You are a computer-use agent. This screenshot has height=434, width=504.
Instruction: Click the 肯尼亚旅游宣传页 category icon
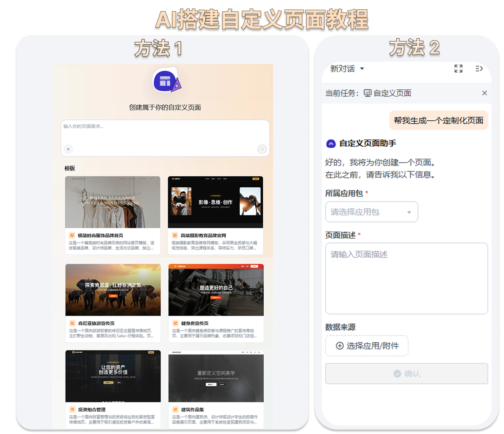coord(72,323)
